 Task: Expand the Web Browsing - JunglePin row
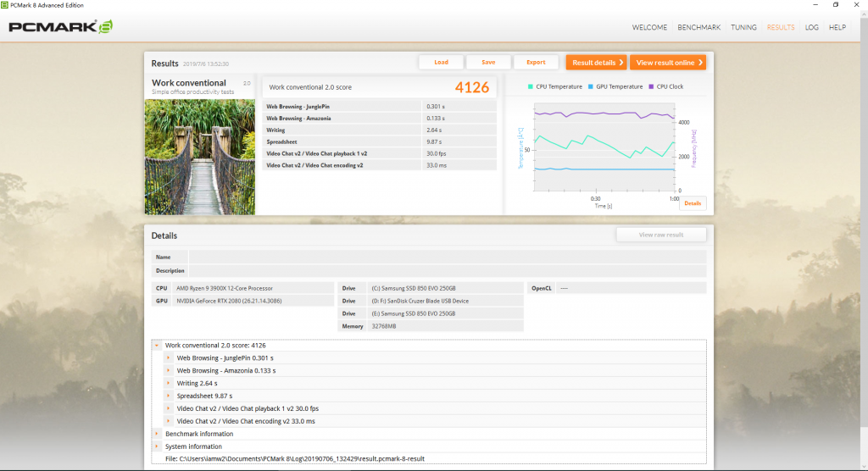click(x=169, y=357)
